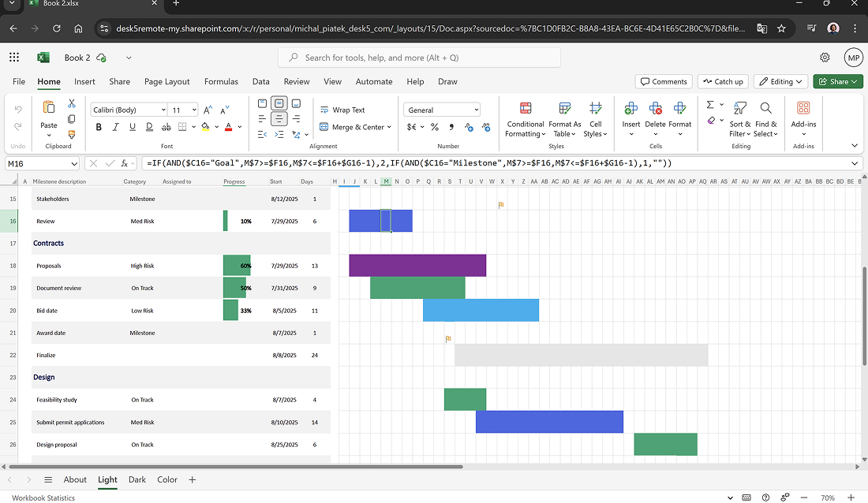This screenshot has height=503, width=868.
Task: Toggle Underline formatting
Action: pyautogui.click(x=133, y=127)
